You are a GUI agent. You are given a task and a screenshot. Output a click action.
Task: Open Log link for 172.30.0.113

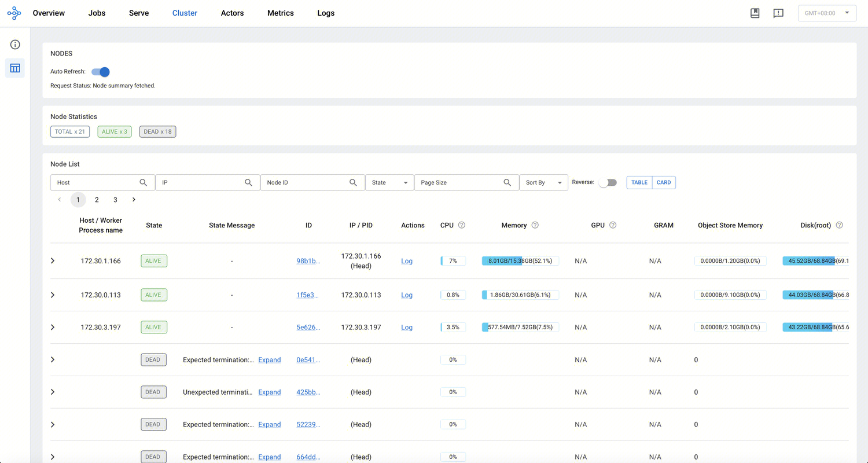click(x=407, y=295)
